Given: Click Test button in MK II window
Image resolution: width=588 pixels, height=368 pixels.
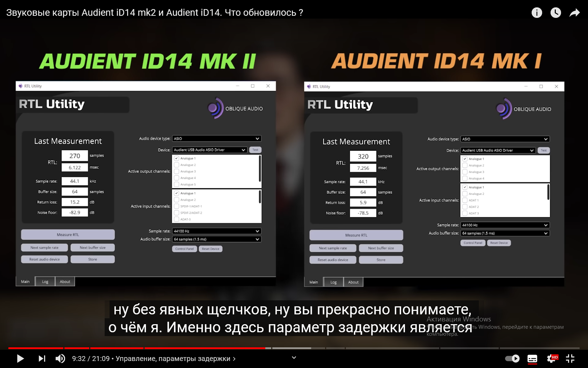Looking at the screenshot, I should click(x=255, y=150).
